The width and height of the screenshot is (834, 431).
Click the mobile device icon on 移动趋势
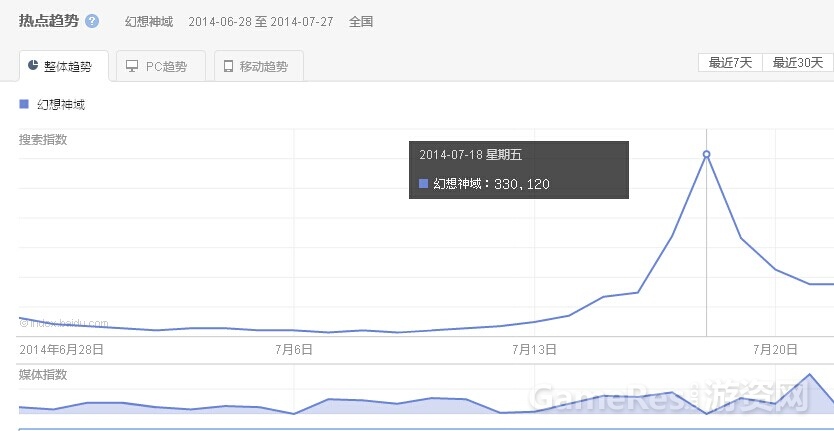pos(229,66)
